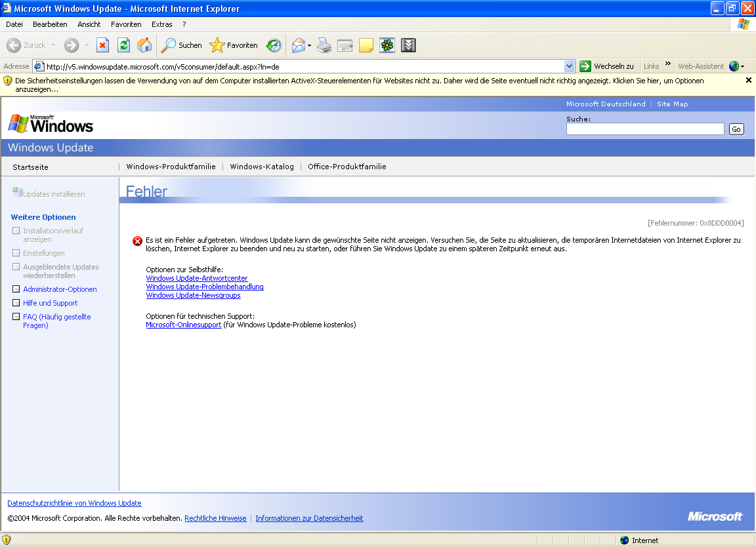The width and height of the screenshot is (756, 547).
Task: Open the history clock icon
Action: pos(274,45)
